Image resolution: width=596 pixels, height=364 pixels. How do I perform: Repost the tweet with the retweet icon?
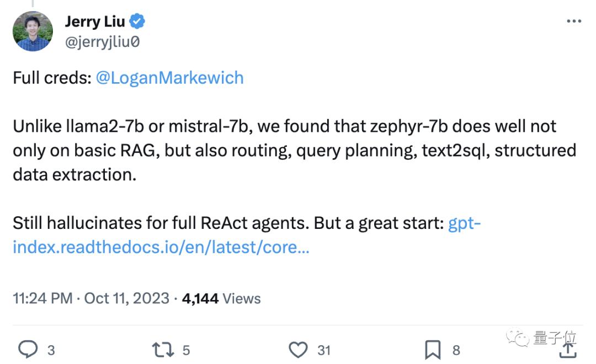pos(163,349)
